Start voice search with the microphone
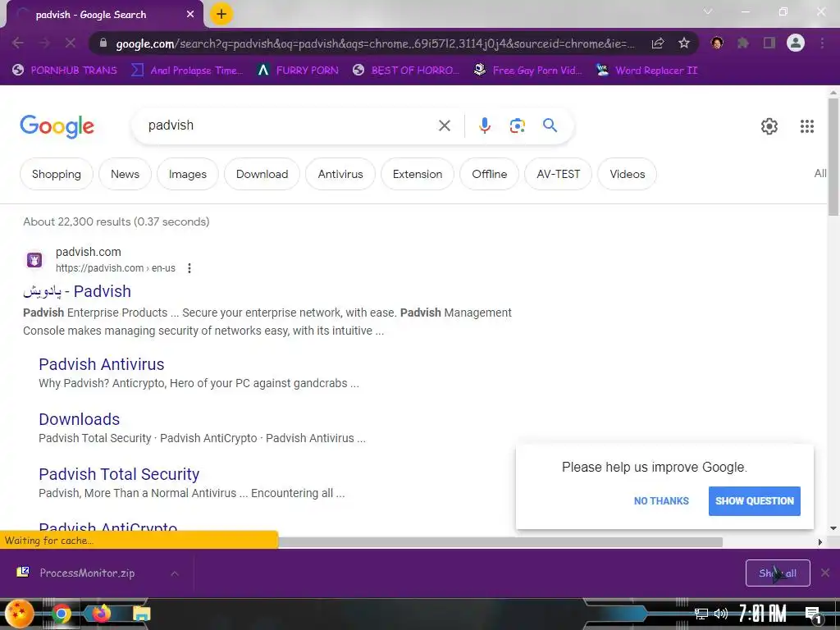 [484, 126]
